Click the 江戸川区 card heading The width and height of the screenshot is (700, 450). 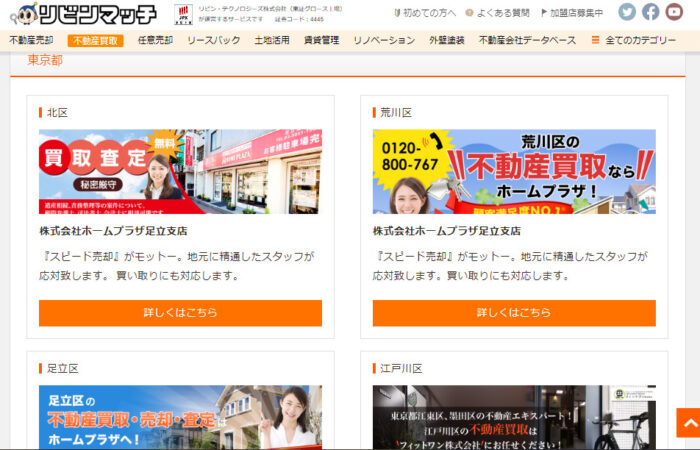[x=401, y=368]
